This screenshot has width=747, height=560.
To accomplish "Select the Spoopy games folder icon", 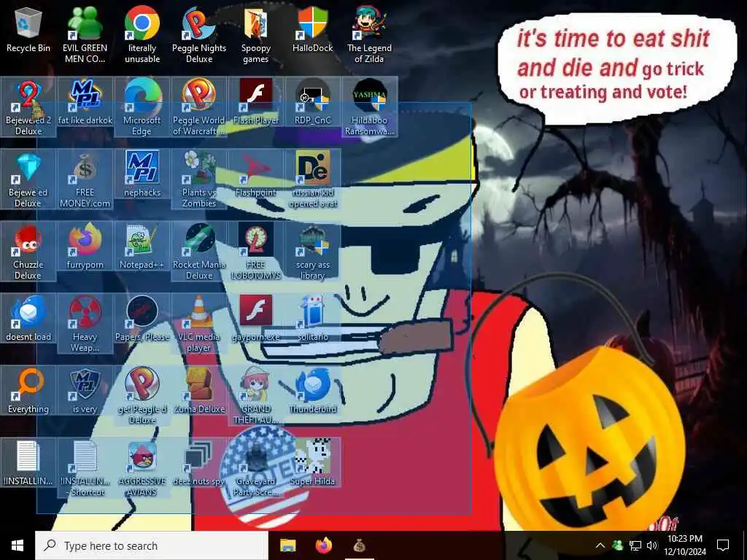I will click(256, 34).
